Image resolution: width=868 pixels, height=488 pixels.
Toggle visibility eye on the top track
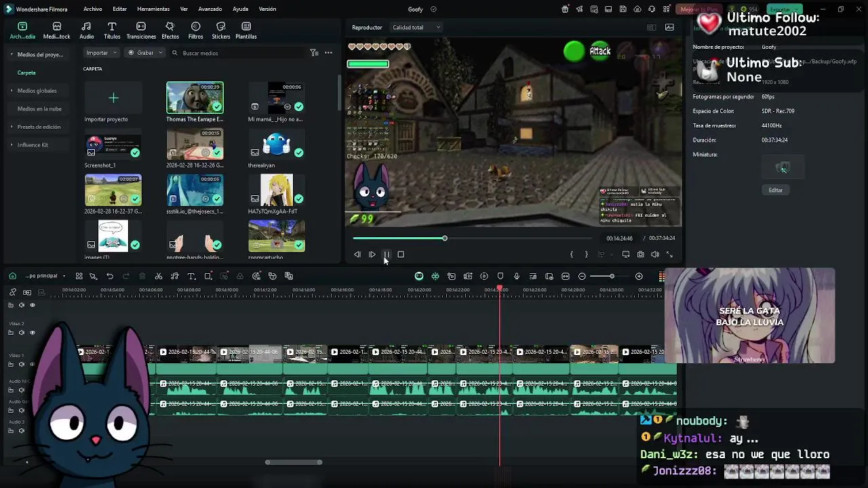pyautogui.click(x=33, y=305)
